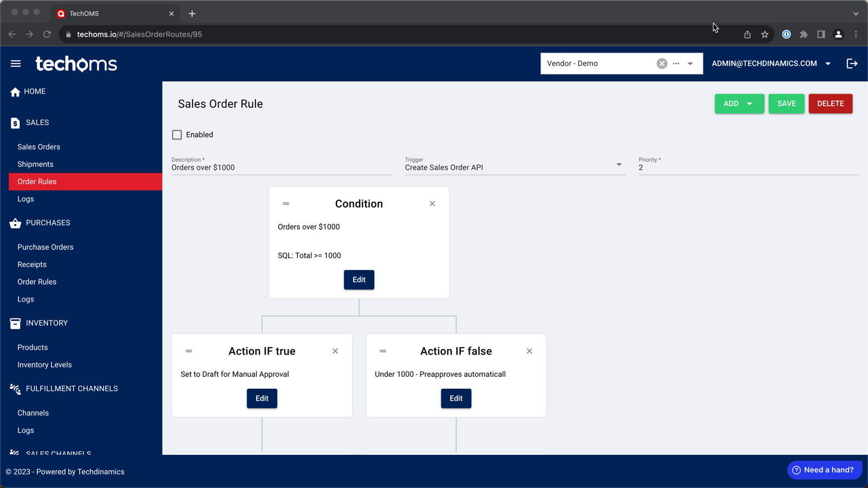Click the Need a hand help icon
The image size is (868, 488).
click(796, 470)
